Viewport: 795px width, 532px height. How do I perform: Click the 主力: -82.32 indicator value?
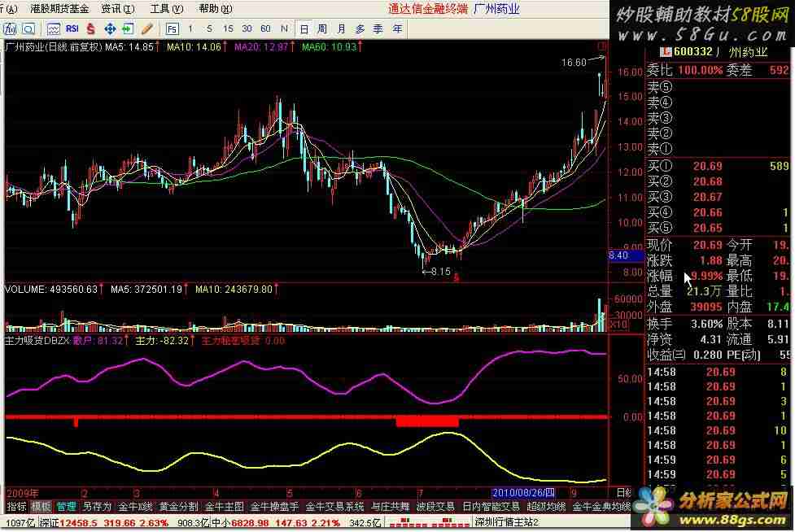pyautogui.click(x=162, y=341)
